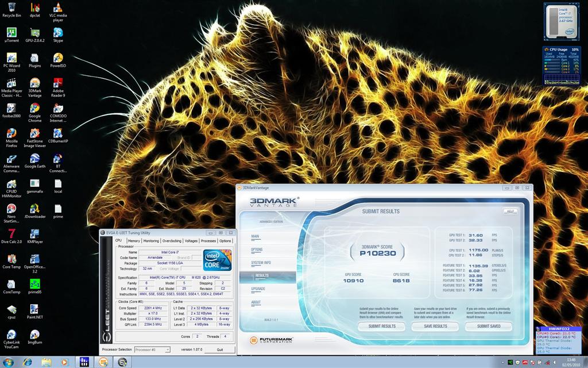Viewport: 588px width, 368px height.
Task: Select the JDownloader desktop icon
Action: point(35,211)
